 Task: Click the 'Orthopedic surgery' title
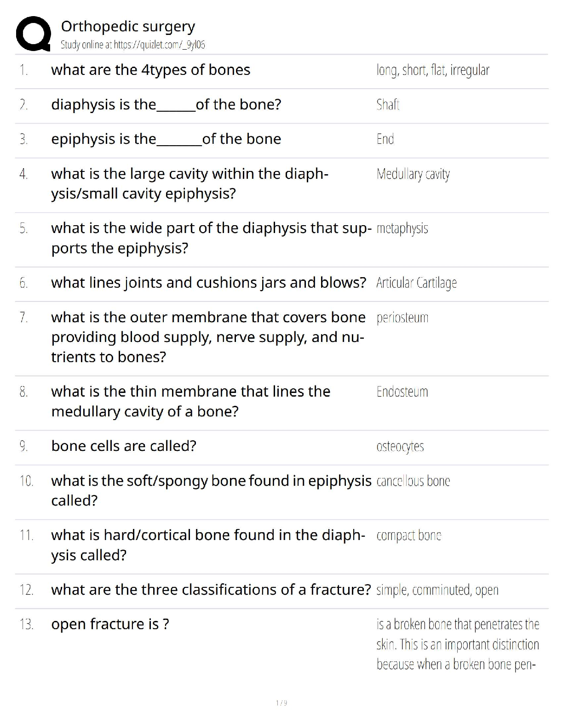click(128, 27)
